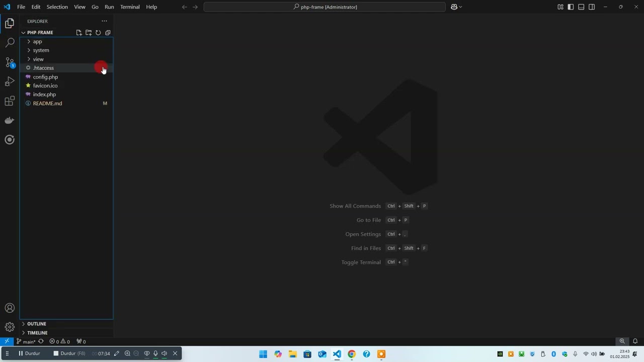Viewport: 644px width, 362px height.
Task: Open the Accounts menu icon
Action: (x=10, y=308)
